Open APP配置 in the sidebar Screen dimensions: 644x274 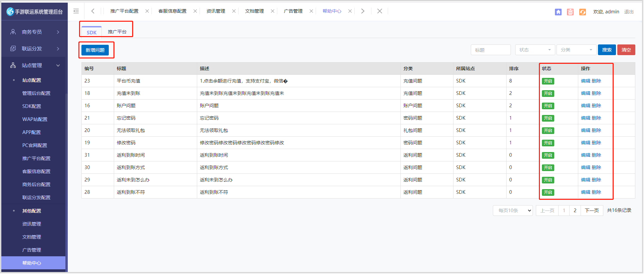(31, 132)
